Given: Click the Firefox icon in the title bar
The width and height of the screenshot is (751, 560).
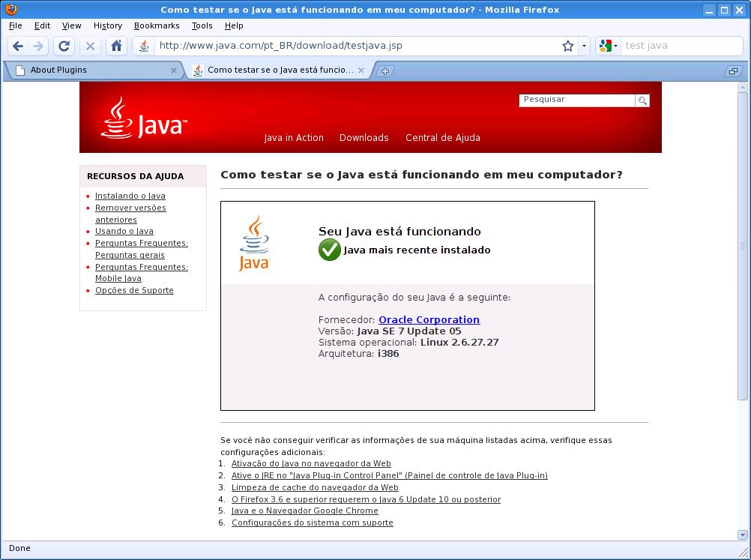Looking at the screenshot, I should 11,9.
